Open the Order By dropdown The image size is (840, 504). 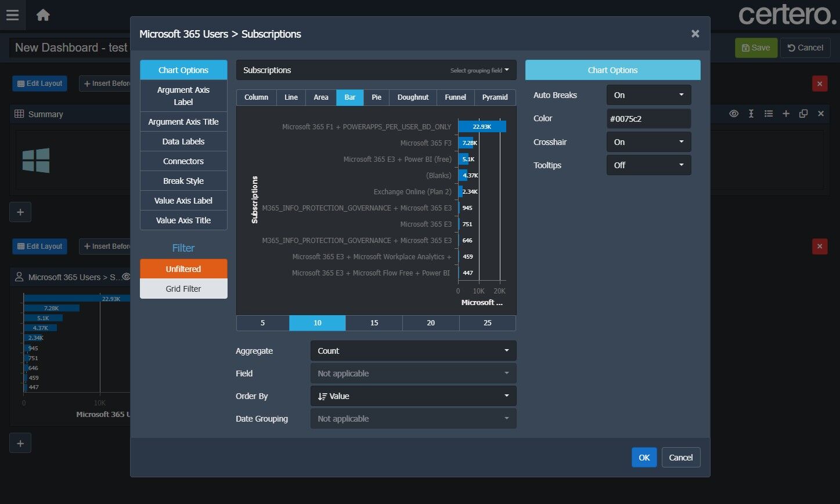click(x=413, y=396)
